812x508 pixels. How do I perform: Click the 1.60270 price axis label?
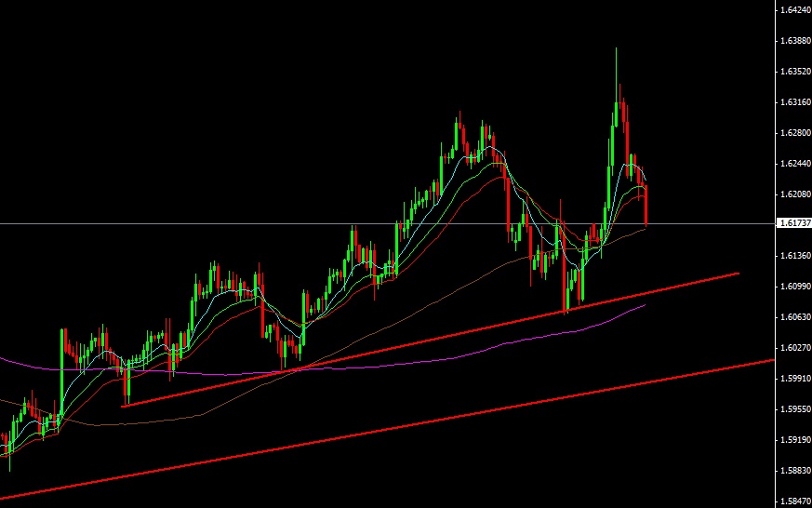pyautogui.click(x=795, y=347)
